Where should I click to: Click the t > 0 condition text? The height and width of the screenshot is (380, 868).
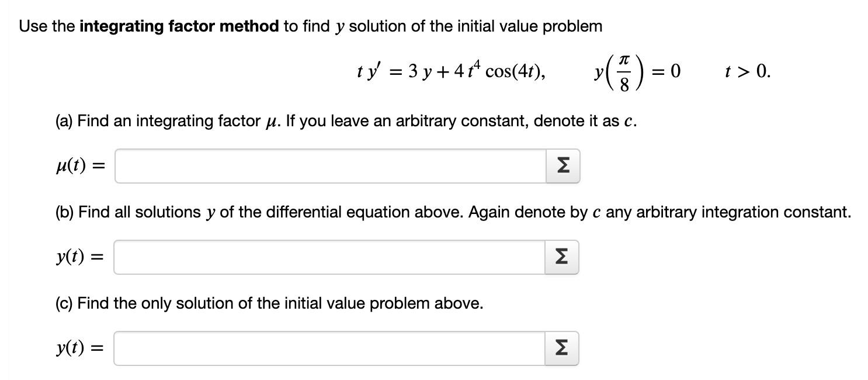pos(748,71)
